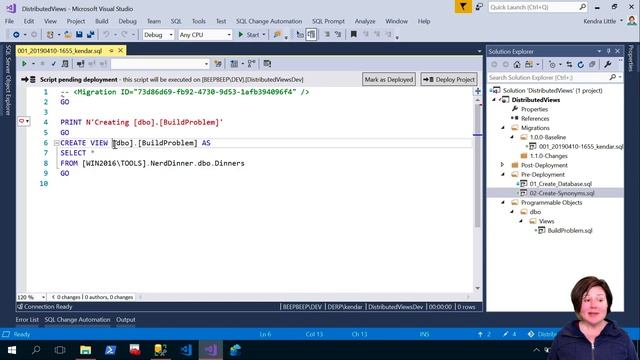Collapse the Migrations folder in Solution Explorer
The width and height of the screenshot is (640, 360).
point(503,128)
